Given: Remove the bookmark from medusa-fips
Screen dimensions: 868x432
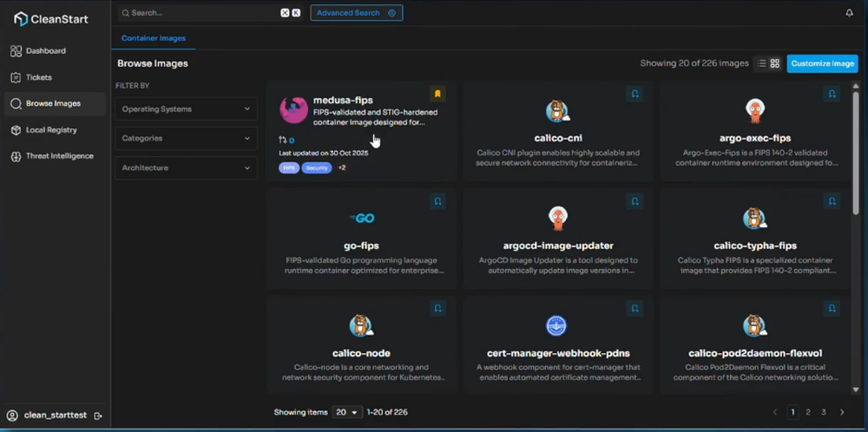Looking at the screenshot, I should (437, 94).
